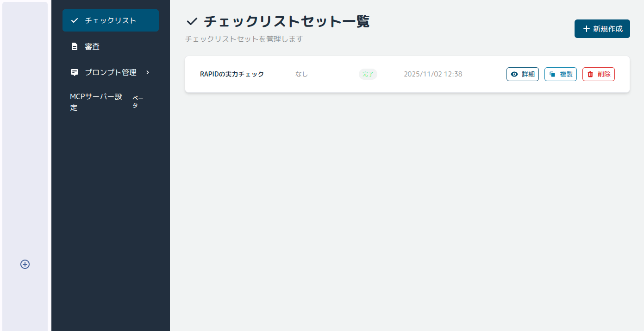Open the チェックリスト sidebar menu item
This screenshot has height=331, width=644.
coord(111,20)
